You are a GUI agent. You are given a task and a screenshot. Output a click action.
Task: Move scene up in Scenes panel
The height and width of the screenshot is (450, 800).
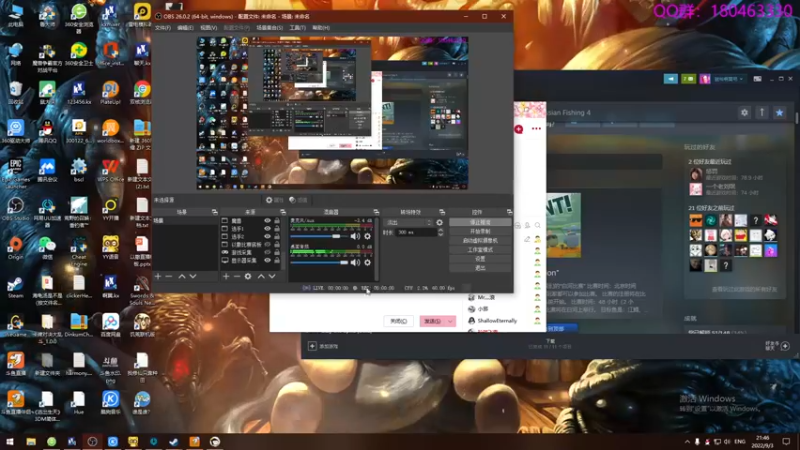[182, 277]
